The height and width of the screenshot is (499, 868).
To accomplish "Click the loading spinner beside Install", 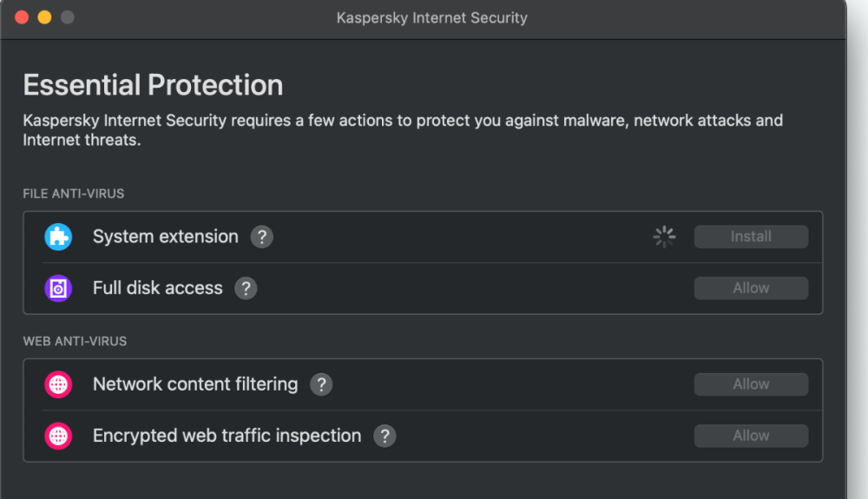I will click(x=664, y=237).
